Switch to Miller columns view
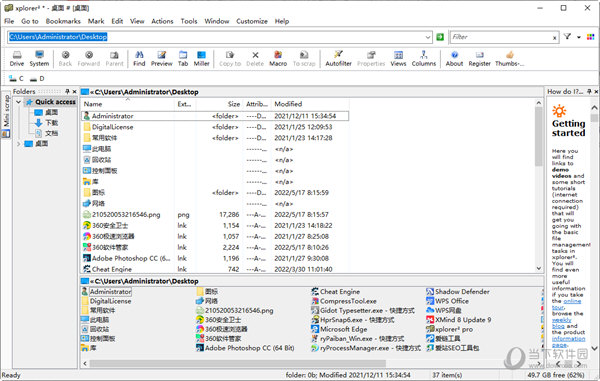The width and height of the screenshot is (600, 381). [x=201, y=59]
